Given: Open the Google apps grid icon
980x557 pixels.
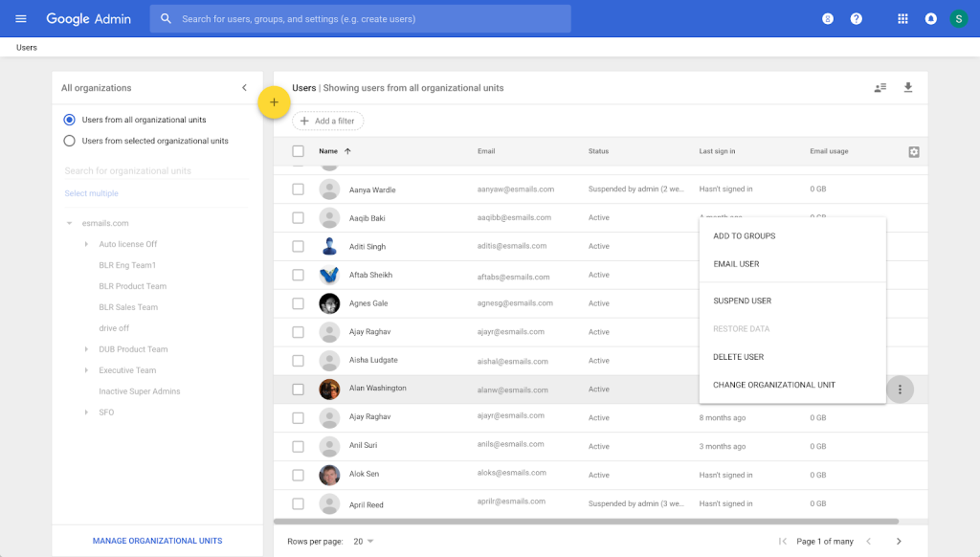Looking at the screenshot, I should pyautogui.click(x=902, y=17).
